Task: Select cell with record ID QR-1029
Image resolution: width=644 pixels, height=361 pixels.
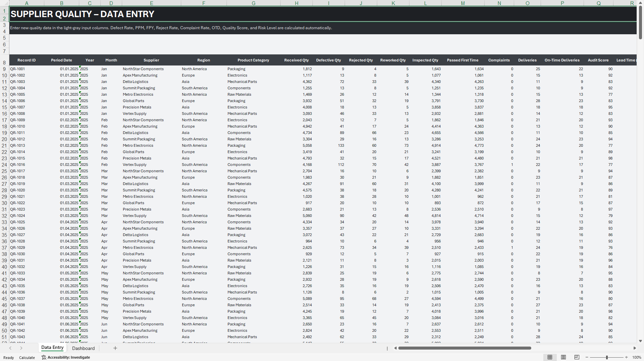Action: click(x=27, y=247)
